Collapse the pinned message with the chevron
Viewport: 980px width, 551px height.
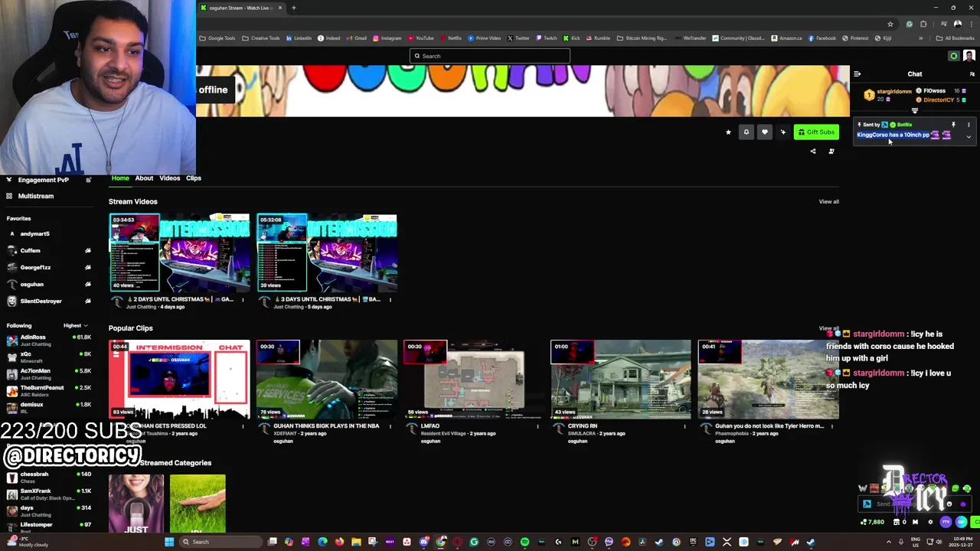click(x=969, y=137)
